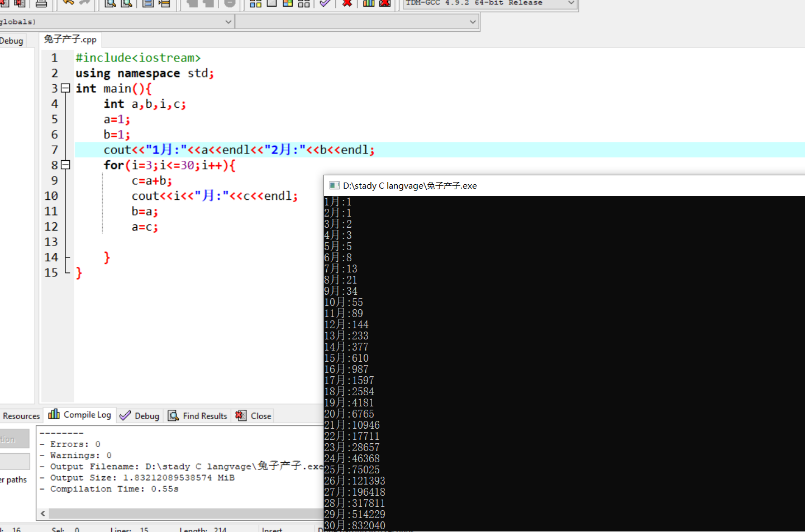Switch to the 兔子产子.cpp editor tab

pos(70,39)
